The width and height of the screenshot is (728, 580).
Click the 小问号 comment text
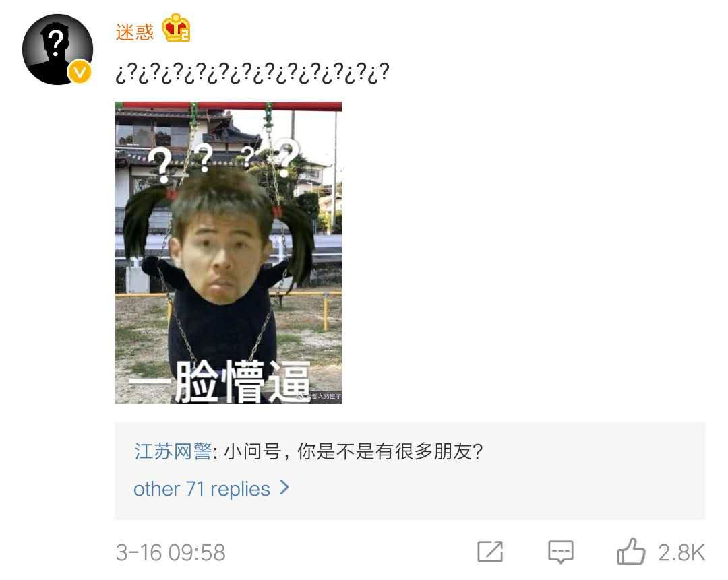click(x=353, y=451)
